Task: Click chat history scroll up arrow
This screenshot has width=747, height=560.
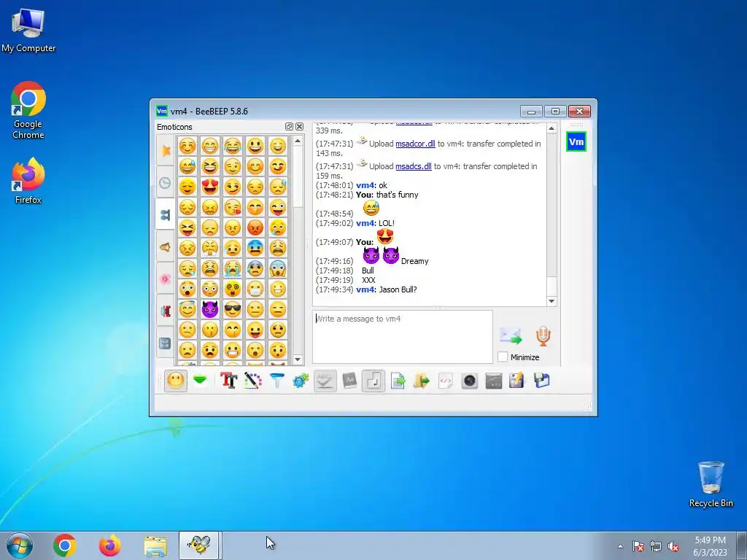Action: [x=551, y=128]
